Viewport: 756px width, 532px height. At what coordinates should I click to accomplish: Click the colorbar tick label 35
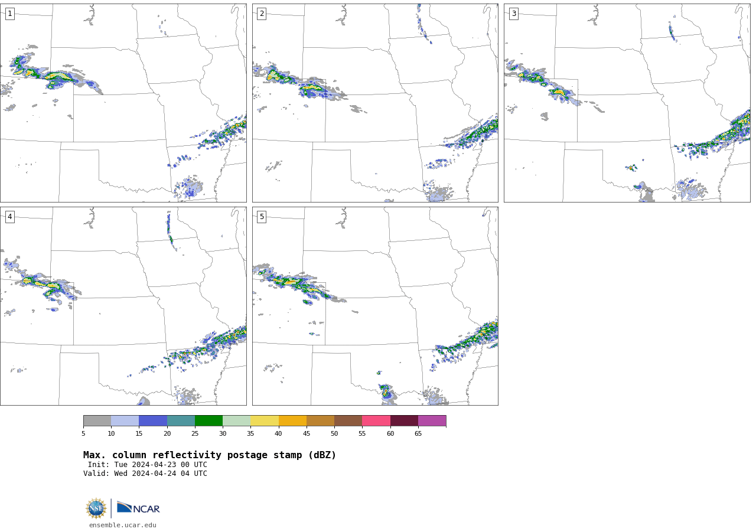(250, 433)
